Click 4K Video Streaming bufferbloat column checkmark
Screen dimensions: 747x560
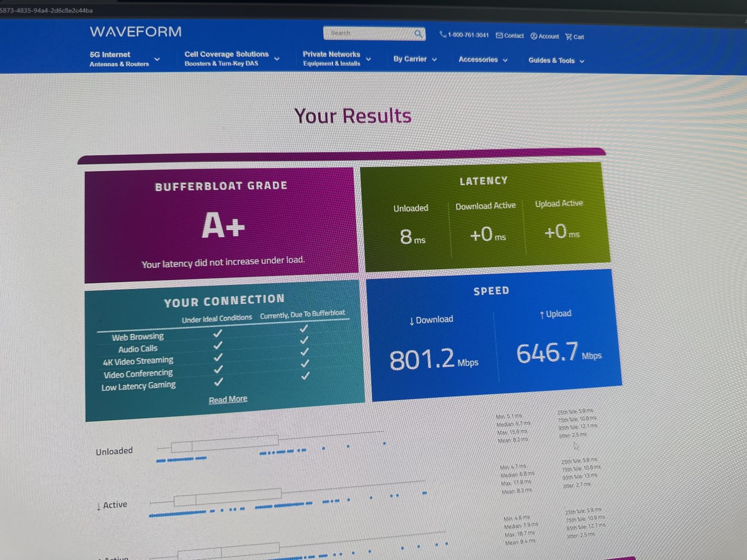click(x=304, y=352)
